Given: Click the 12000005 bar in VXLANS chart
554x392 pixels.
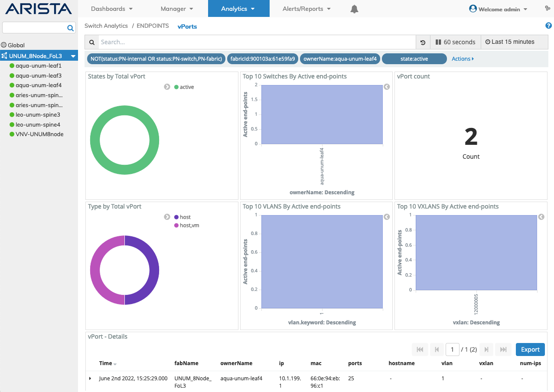Looking at the screenshot, I should tap(476, 252).
